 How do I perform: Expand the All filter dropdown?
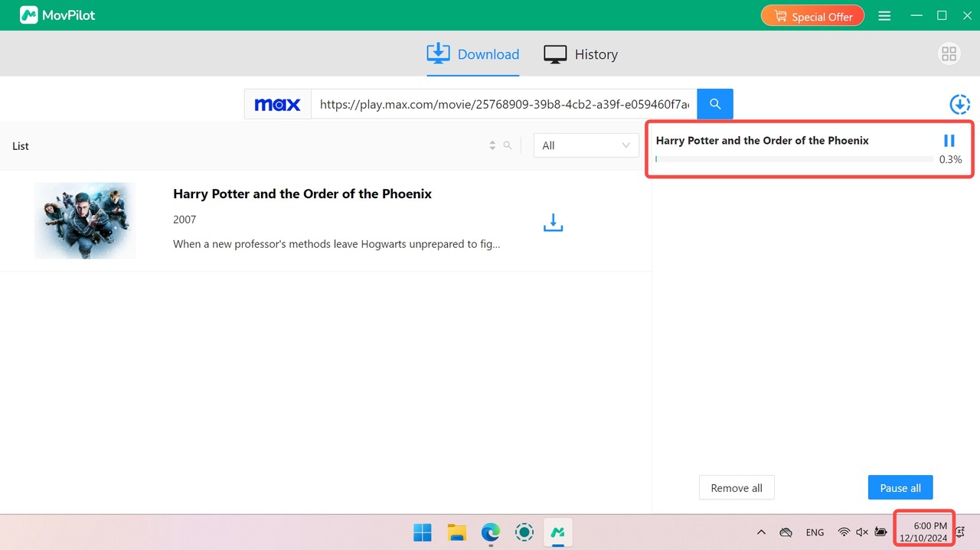(x=586, y=145)
